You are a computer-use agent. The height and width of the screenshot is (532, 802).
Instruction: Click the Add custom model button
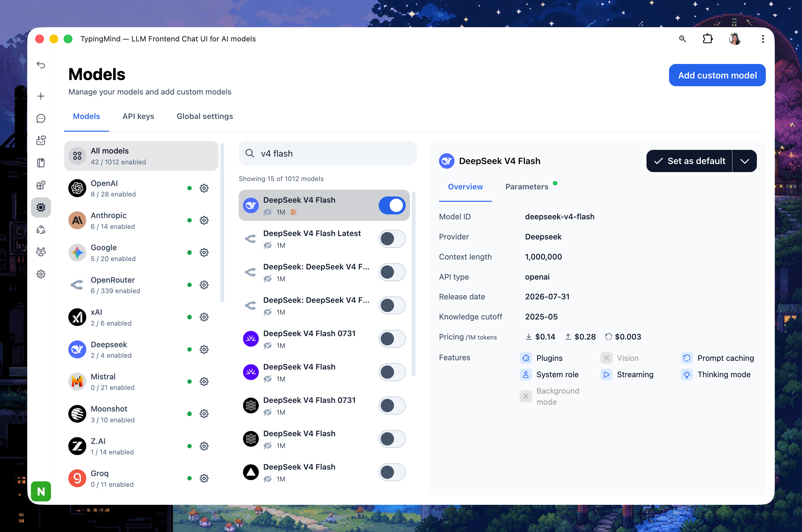[x=717, y=75]
